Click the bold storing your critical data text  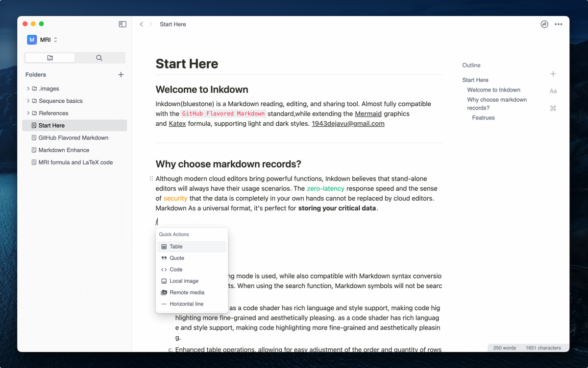tap(337, 208)
